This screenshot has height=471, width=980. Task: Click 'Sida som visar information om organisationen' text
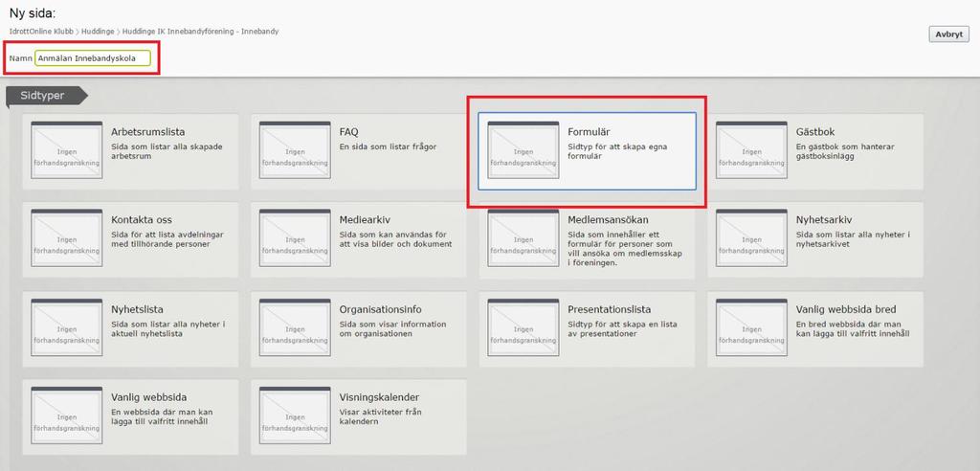[392, 329]
